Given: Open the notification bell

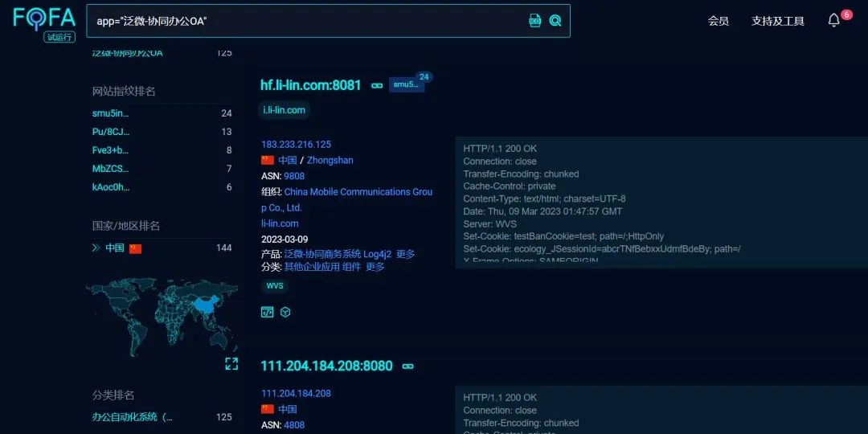Looking at the screenshot, I should click(x=833, y=20).
